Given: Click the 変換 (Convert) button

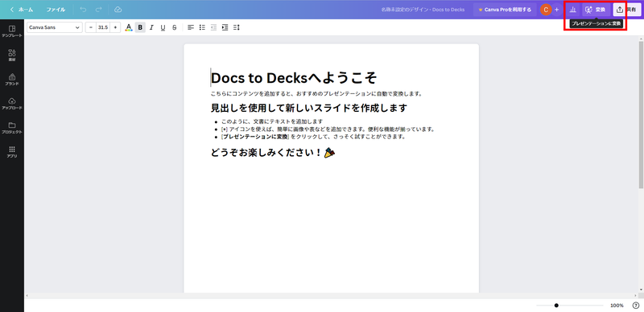Looking at the screenshot, I should click(596, 10).
